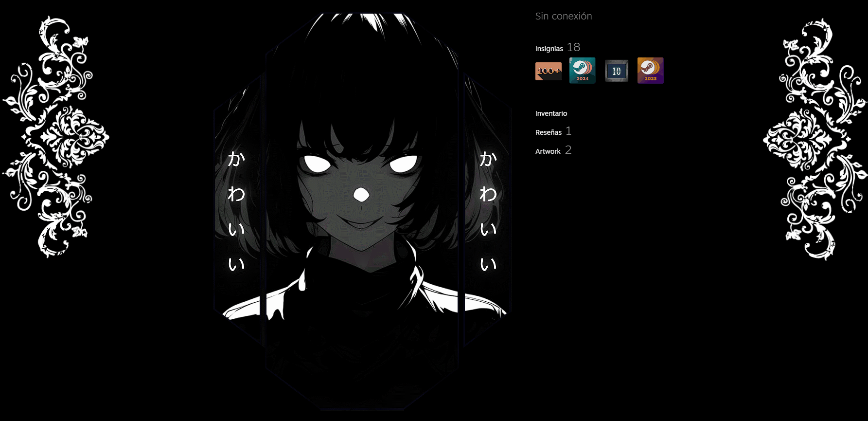
Task: Open the Insignias badges list
Action: (549, 49)
